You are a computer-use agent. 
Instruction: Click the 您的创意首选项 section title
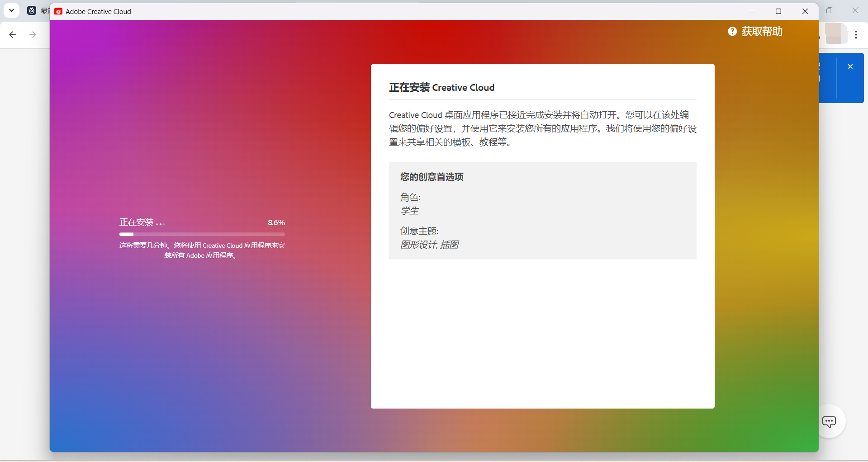[432, 177]
